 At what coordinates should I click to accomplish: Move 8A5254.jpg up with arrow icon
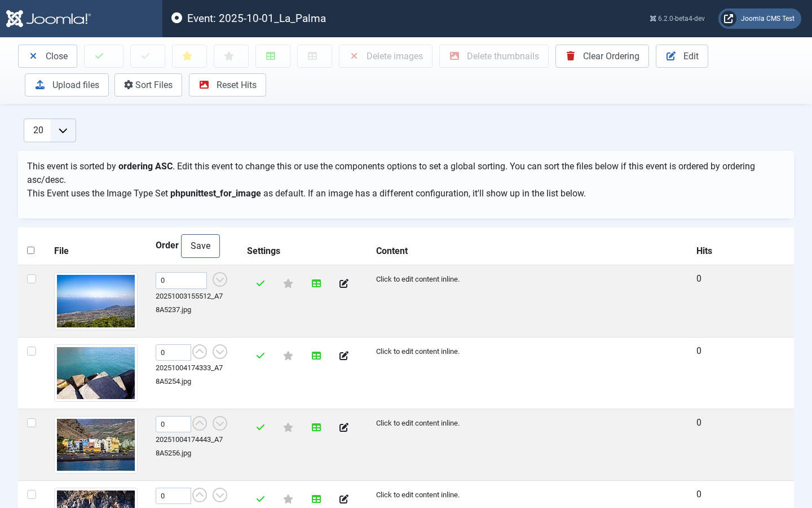[200, 352]
